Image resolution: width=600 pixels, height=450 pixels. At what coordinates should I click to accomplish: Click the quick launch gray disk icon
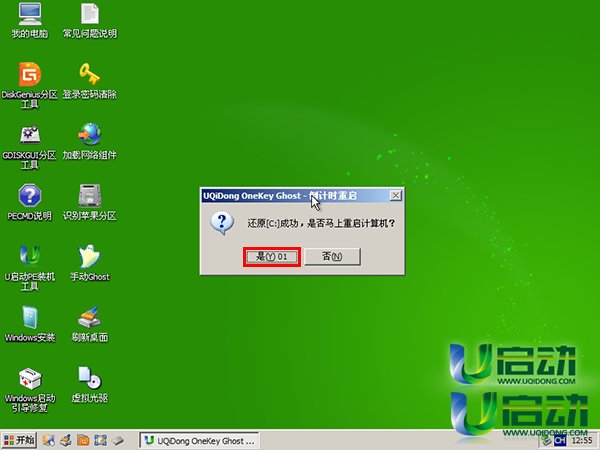point(118,440)
